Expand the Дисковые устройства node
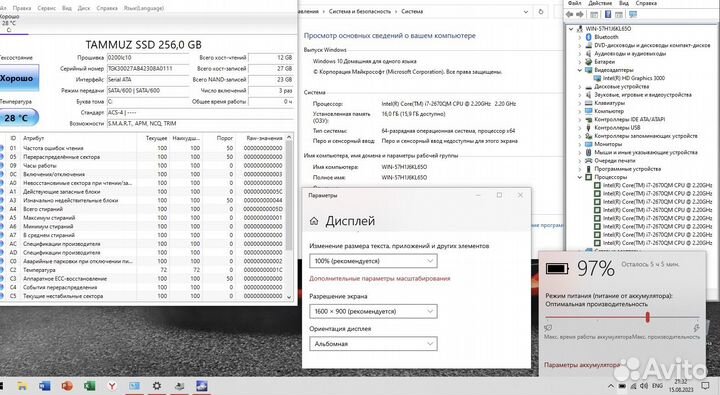This screenshot has height=395, width=720. [x=579, y=87]
